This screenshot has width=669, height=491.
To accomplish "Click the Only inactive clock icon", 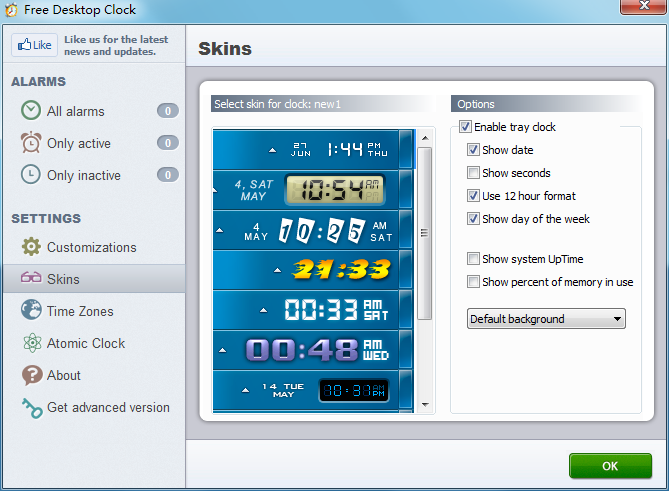I will point(31,175).
